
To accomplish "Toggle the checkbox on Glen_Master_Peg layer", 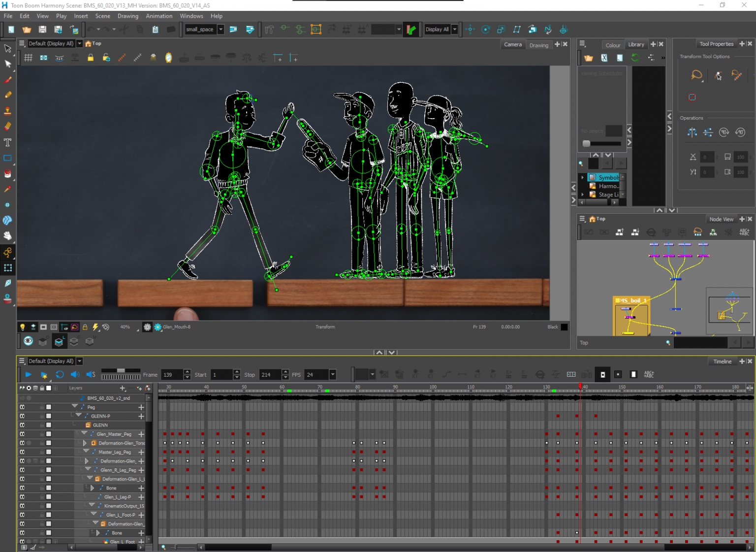I will coord(49,434).
